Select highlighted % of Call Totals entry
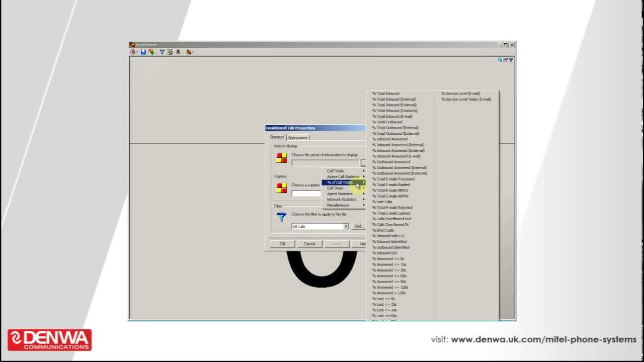The image size is (644, 362). coord(344,183)
